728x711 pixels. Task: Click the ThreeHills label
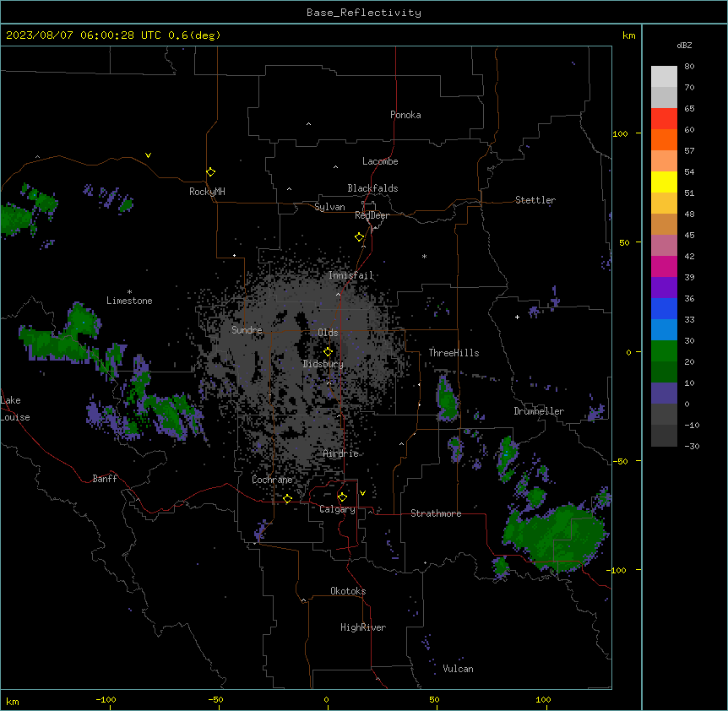coord(454,353)
